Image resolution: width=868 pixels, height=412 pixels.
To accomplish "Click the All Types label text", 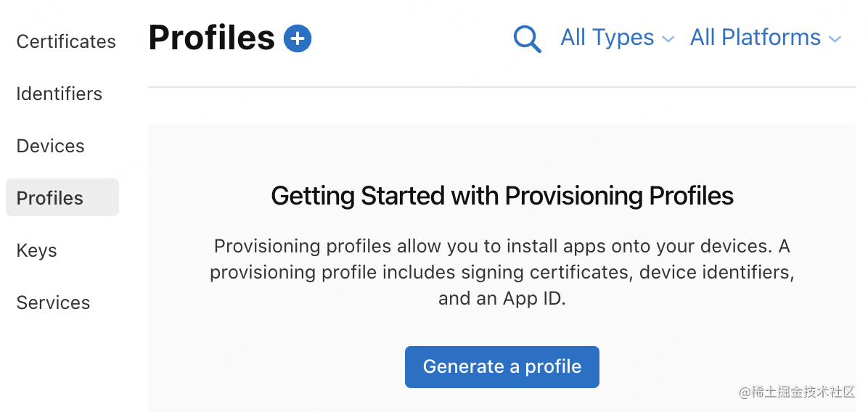I will point(607,38).
